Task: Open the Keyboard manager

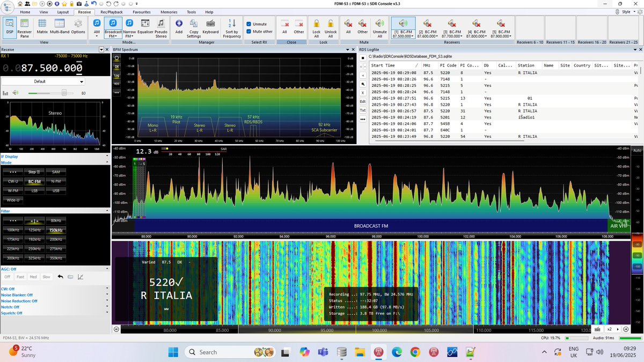Action: pyautogui.click(x=210, y=27)
